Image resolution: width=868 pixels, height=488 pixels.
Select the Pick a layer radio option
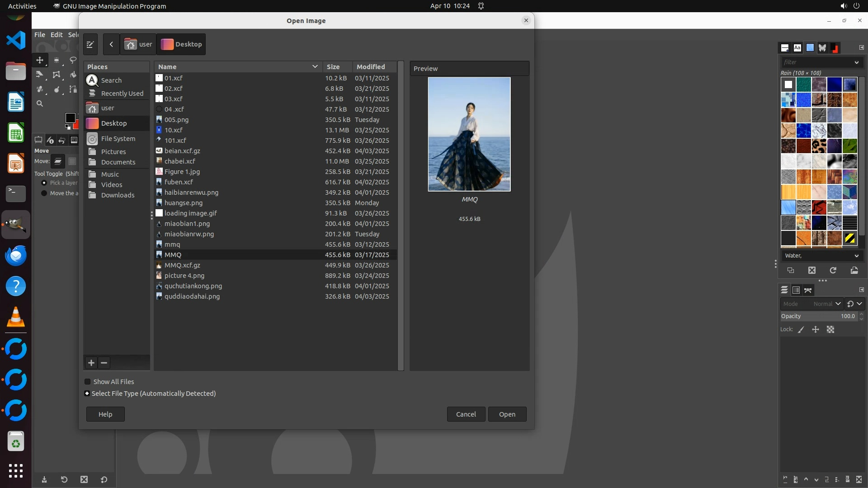pyautogui.click(x=44, y=183)
